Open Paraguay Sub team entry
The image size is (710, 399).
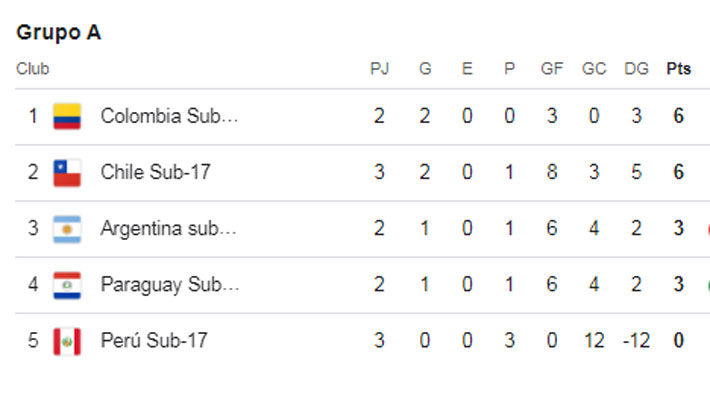click(170, 284)
